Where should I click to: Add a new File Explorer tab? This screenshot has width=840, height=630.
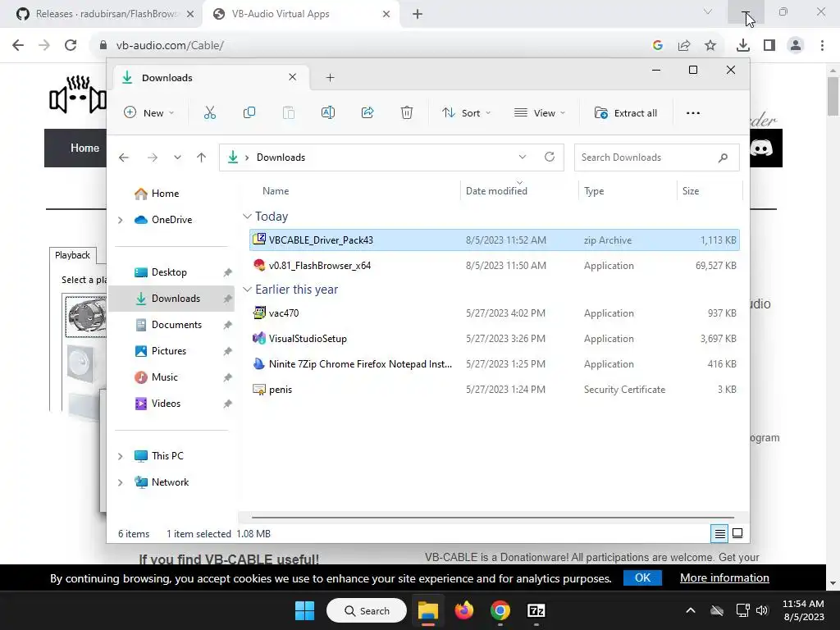[330, 78]
